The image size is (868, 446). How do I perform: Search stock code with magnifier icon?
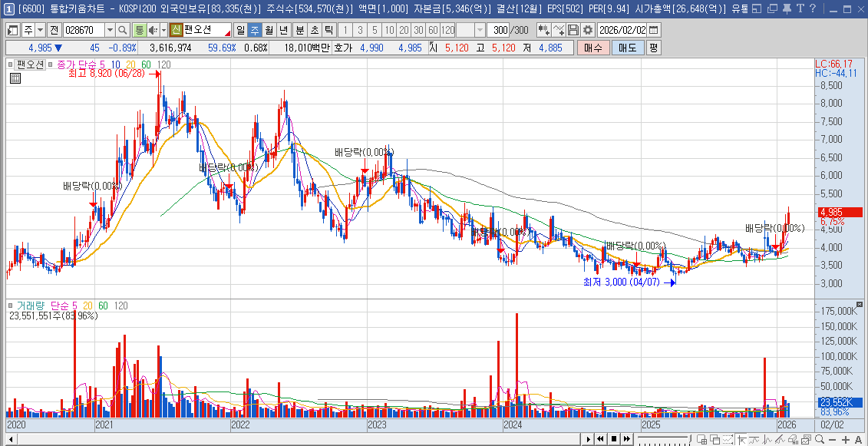coord(123,30)
